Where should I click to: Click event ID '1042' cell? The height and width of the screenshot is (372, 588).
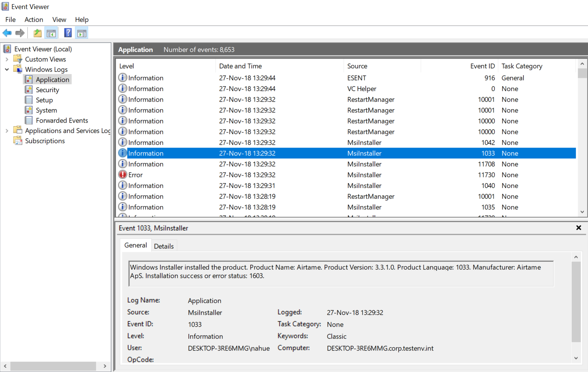[x=488, y=143]
